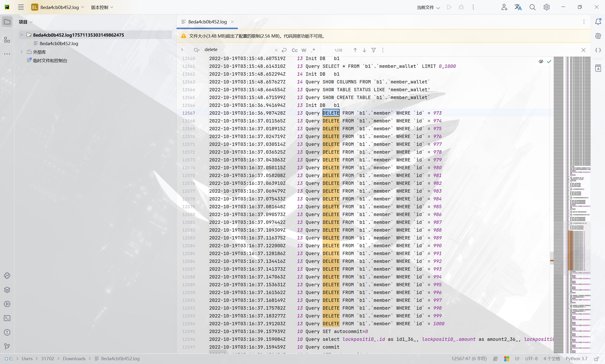The height and width of the screenshot is (364, 605).
Task: Open the Terminal tool window
Action: click(7, 318)
